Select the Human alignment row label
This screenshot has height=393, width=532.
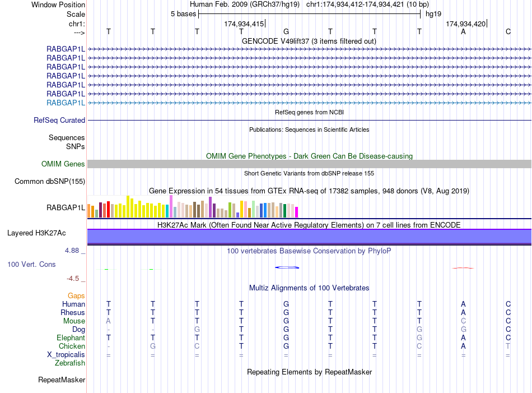(73, 304)
